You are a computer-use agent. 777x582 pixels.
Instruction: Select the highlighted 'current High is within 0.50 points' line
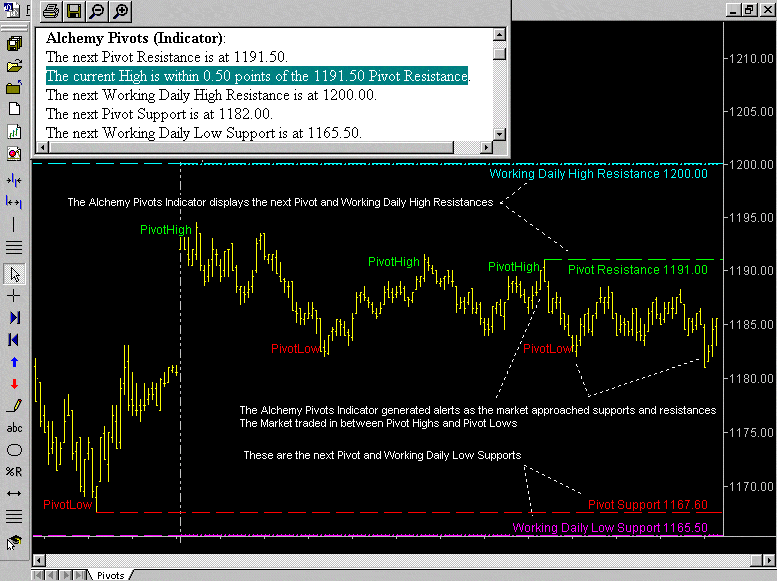[257, 76]
